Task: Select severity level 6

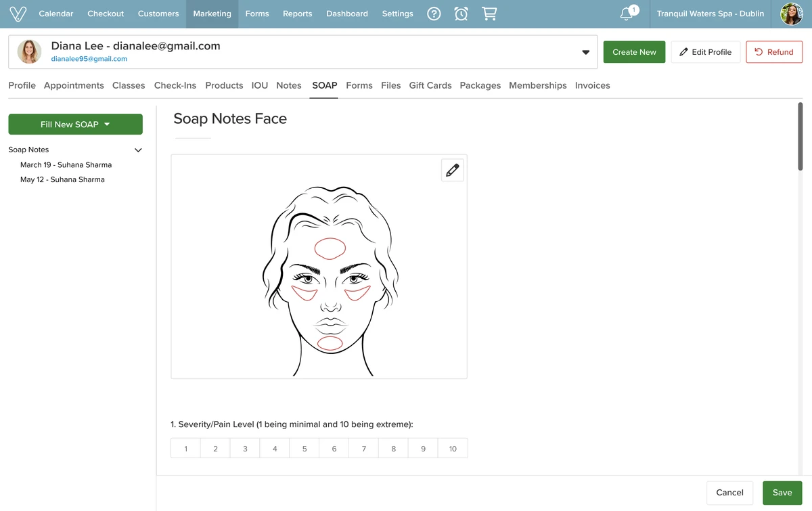Action: pyautogui.click(x=334, y=448)
